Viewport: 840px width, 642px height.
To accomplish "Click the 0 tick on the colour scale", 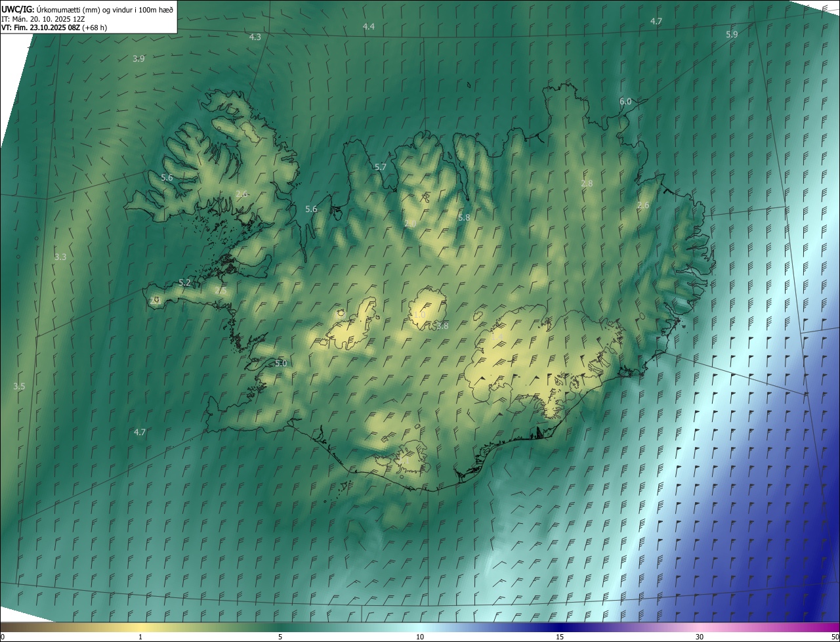I will click(x=3, y=637).
